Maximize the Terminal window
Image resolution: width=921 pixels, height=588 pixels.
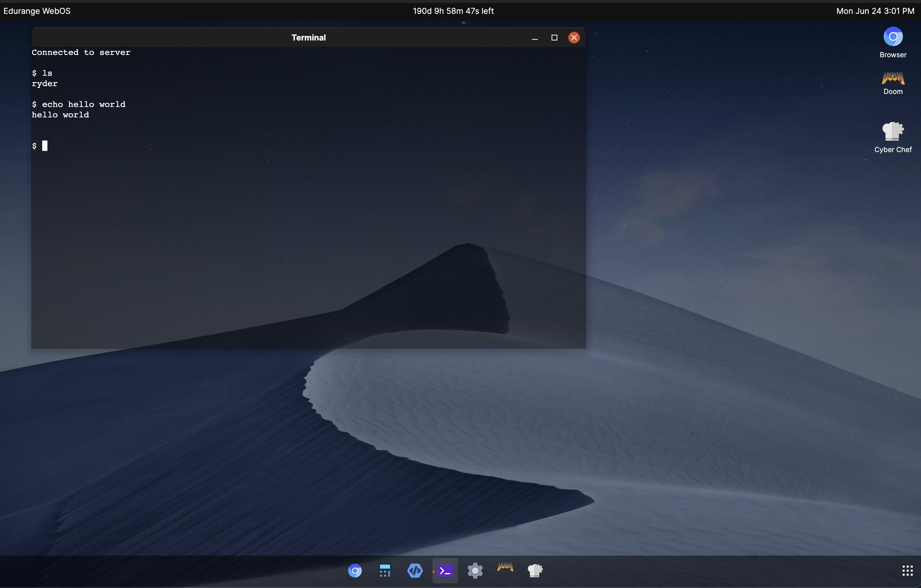coord(554,38)
